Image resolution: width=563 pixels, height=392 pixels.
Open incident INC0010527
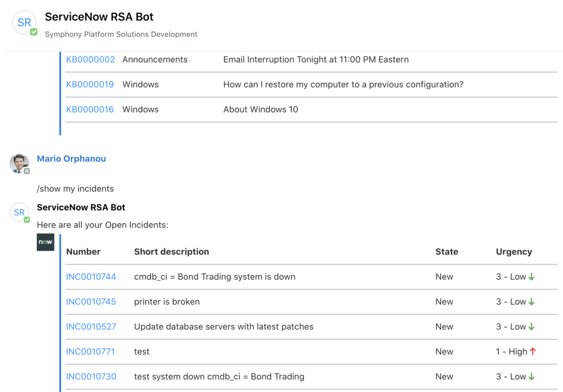(91, 327)
